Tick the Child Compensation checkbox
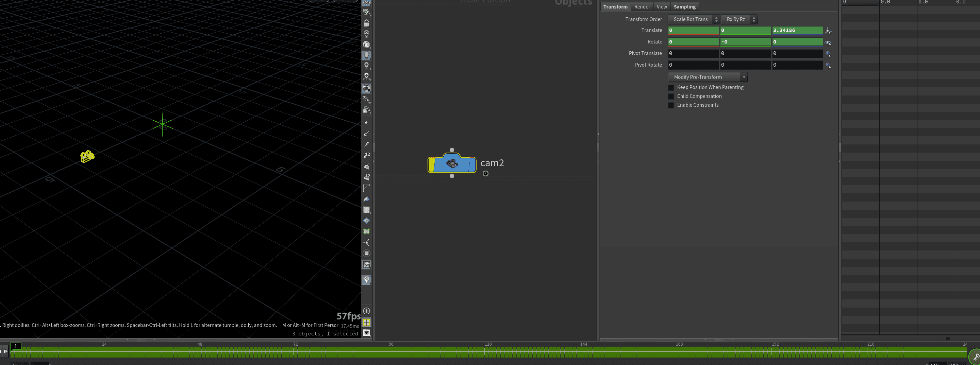The image size is (980, 365). tap(671, 97)
